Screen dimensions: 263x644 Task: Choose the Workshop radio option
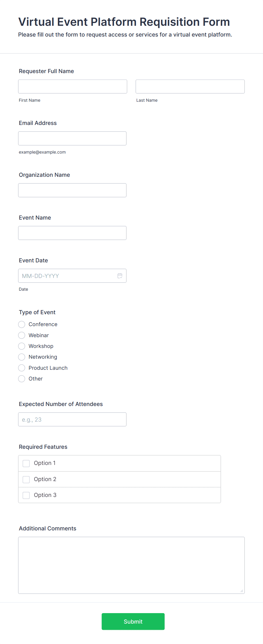coord(22,346)
